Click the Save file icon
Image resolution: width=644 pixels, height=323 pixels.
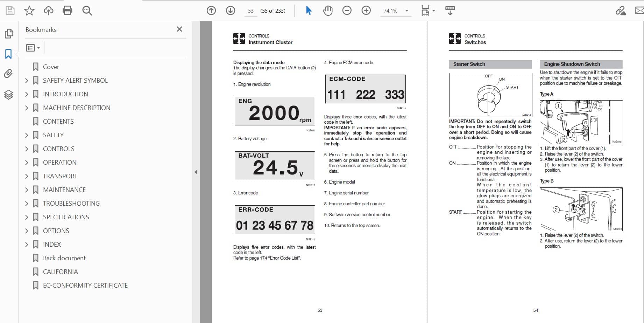(10, 11)
